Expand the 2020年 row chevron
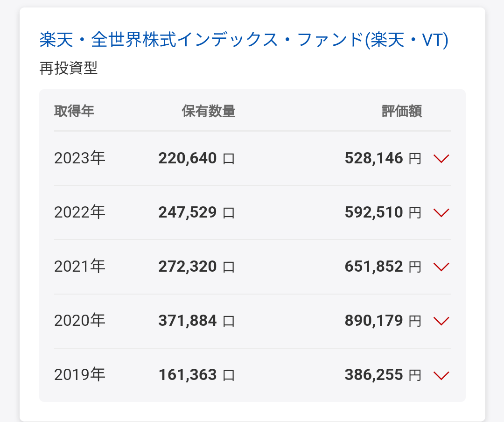The image size is (504, 422). pos(441,321)
